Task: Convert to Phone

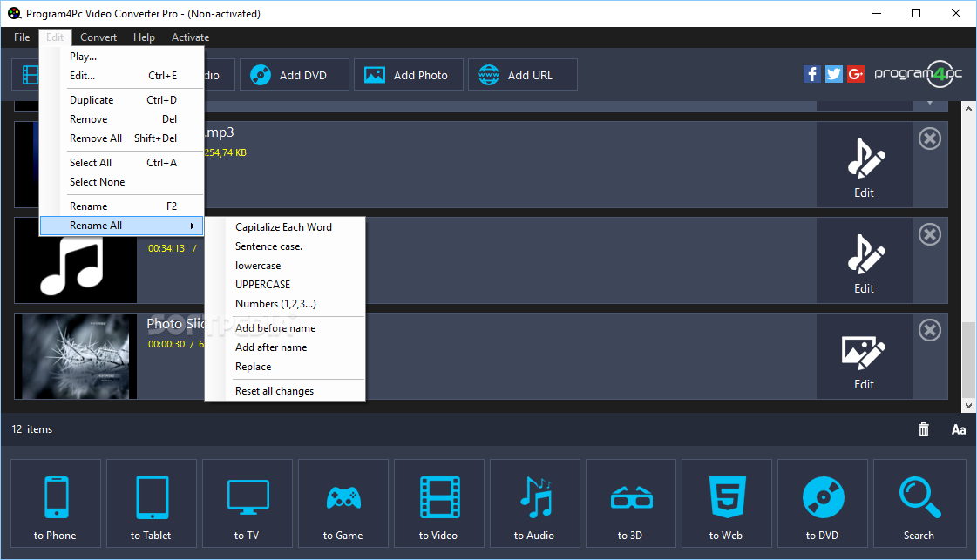Action: point(56,503)
